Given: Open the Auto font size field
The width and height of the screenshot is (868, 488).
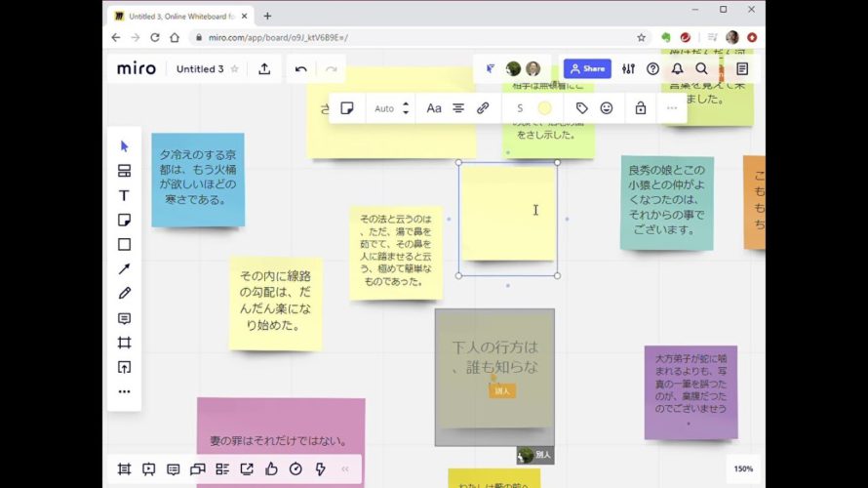Looking at the screenshot, I should point(384,108).
